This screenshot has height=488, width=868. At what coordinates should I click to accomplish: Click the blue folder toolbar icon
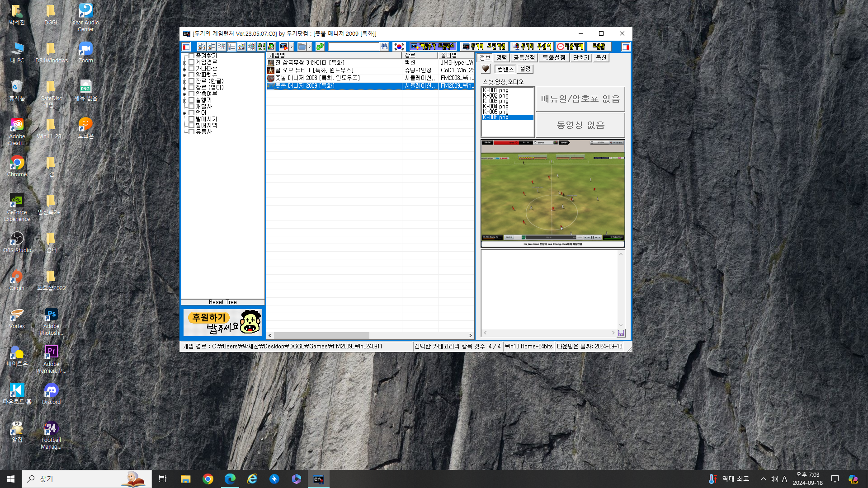coord(302,47)
